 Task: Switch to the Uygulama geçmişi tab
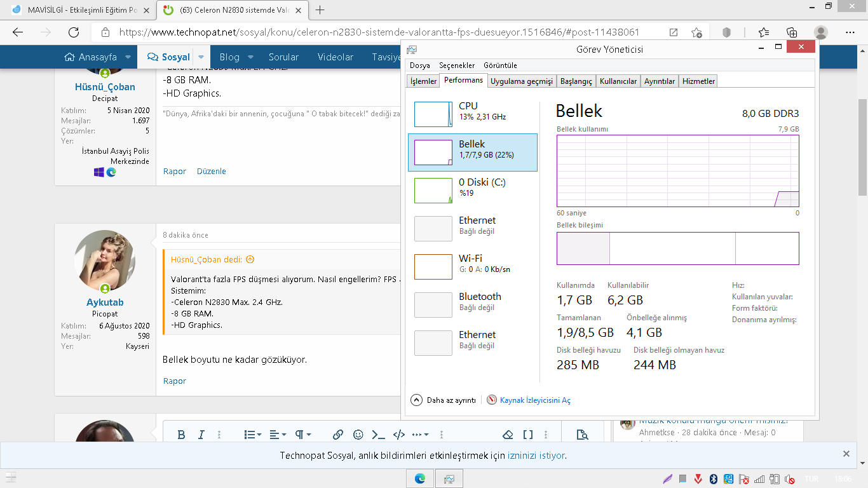click(x=522, y=81)
